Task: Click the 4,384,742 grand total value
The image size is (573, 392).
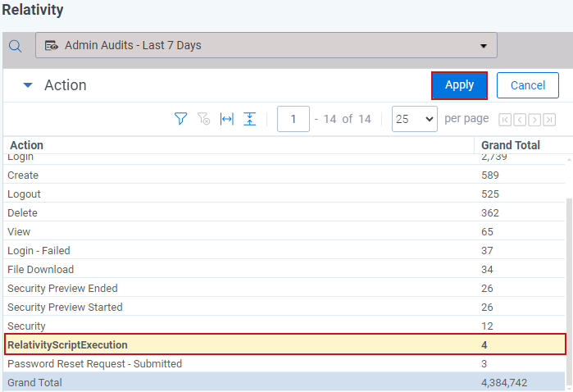Action: (504, 383)
